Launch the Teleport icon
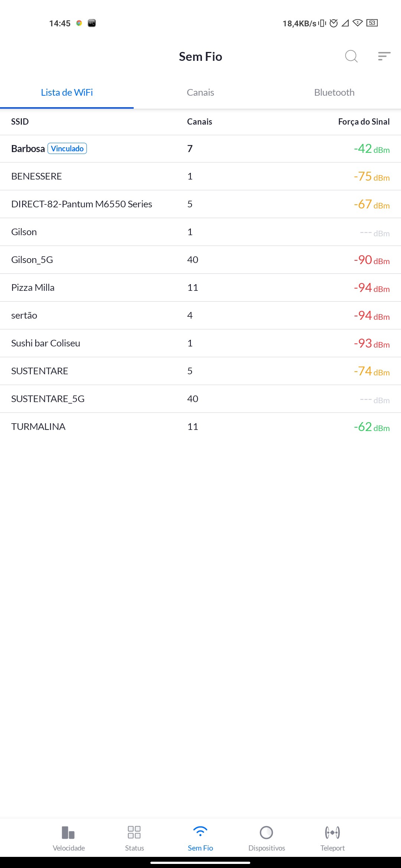This screenshot has height=868, width=401. tap(332, 832)
